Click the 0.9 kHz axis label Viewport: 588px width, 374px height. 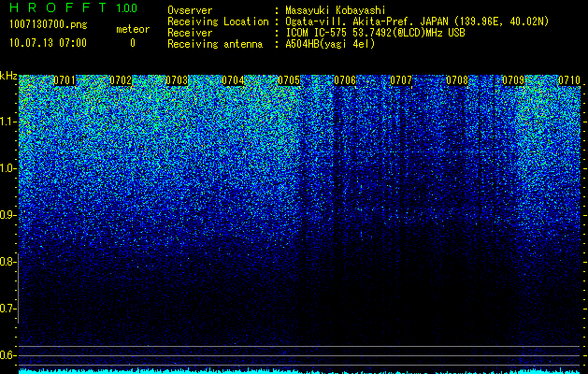(x=8, y=215)
